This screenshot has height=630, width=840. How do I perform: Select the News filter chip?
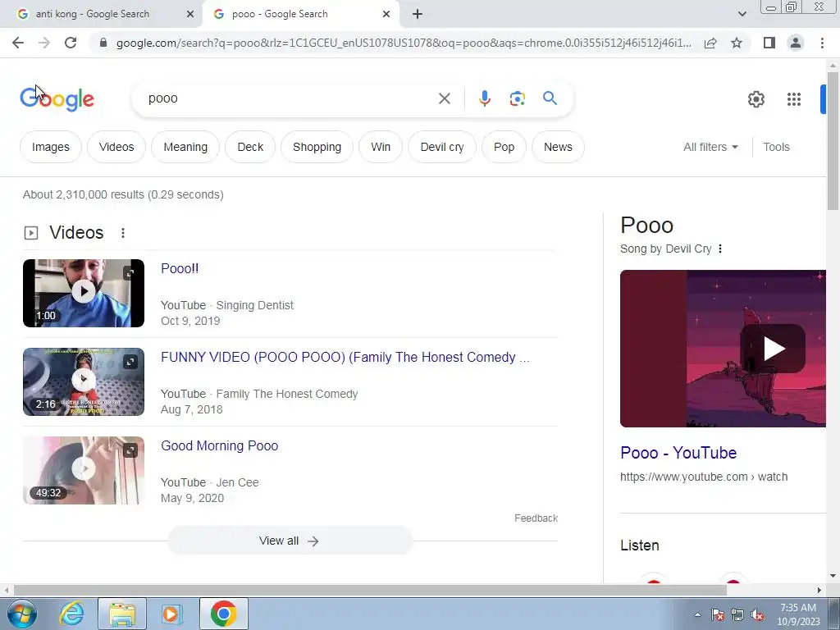pos(558,147)
